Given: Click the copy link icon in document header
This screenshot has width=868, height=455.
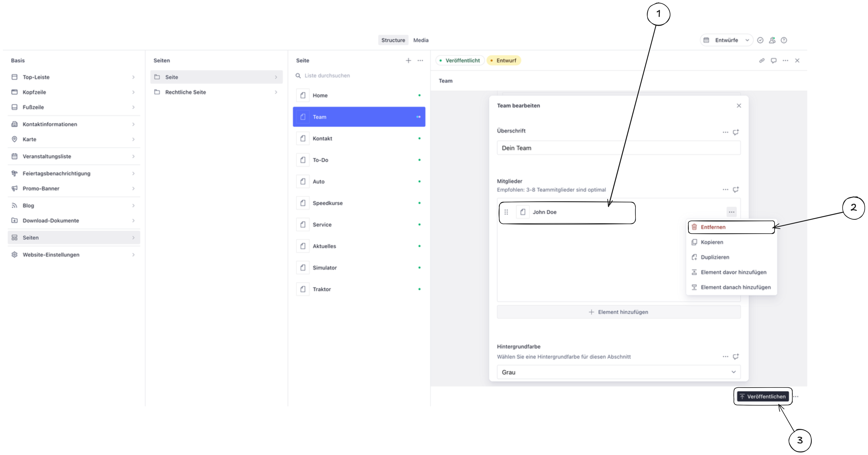Looking at the screenshot, I should [762, 60].
